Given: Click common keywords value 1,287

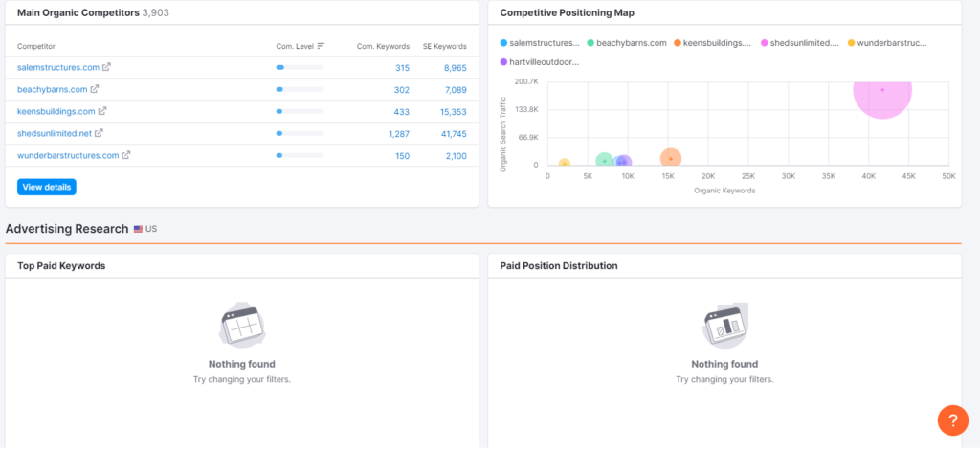Looking at the screenshot, I should coord(399,134).
